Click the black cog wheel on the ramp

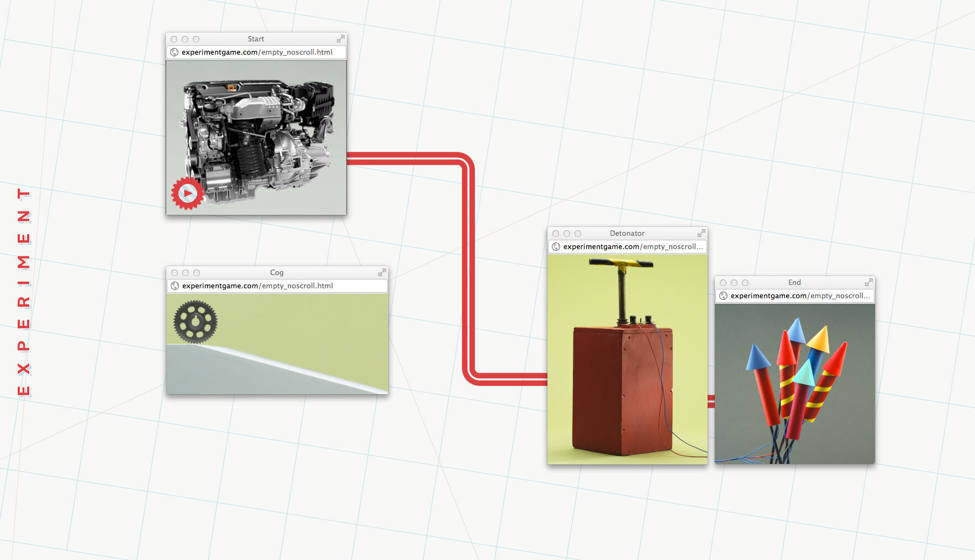[195, 322]
